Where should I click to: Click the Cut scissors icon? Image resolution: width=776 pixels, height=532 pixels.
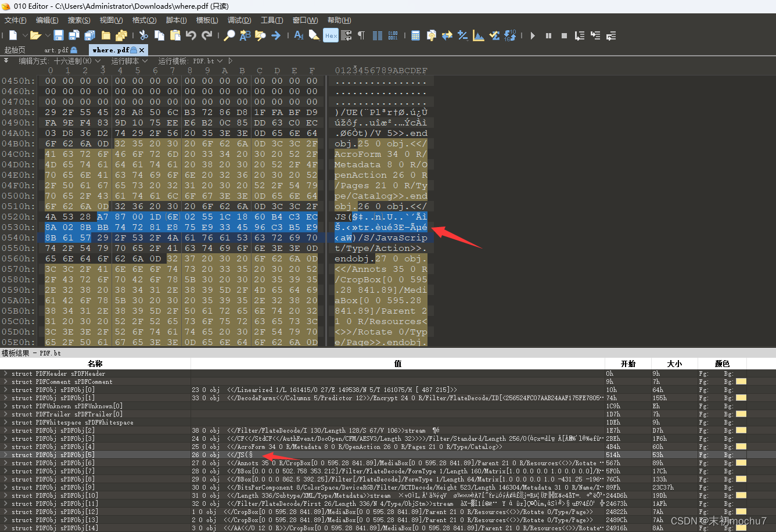[143, 35]
